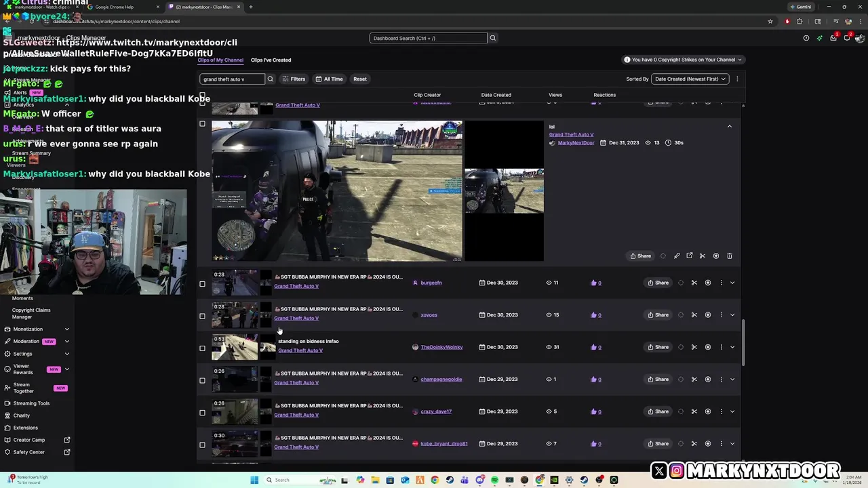868x488 pixels.
Task: Tick the checkbox for burgeefn's clip
Action: pyautogui.click(x=202, y=284)
